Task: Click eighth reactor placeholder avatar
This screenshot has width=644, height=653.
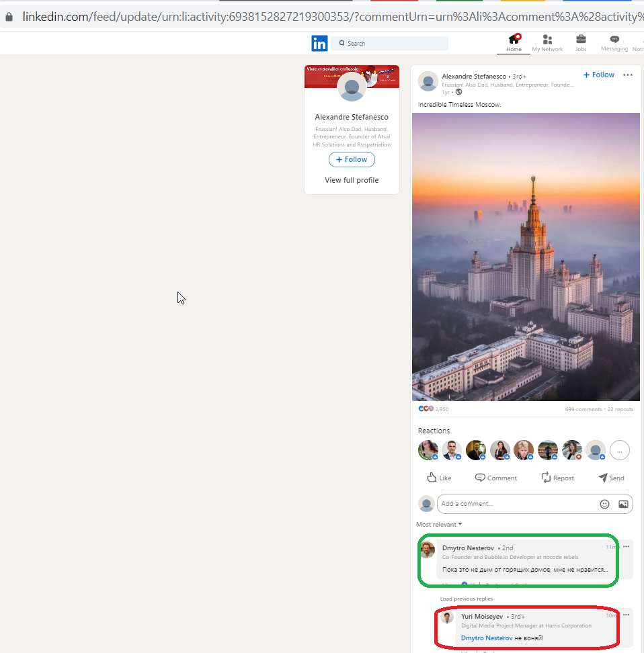Action: pyautogui.click(x=596, y=450)
